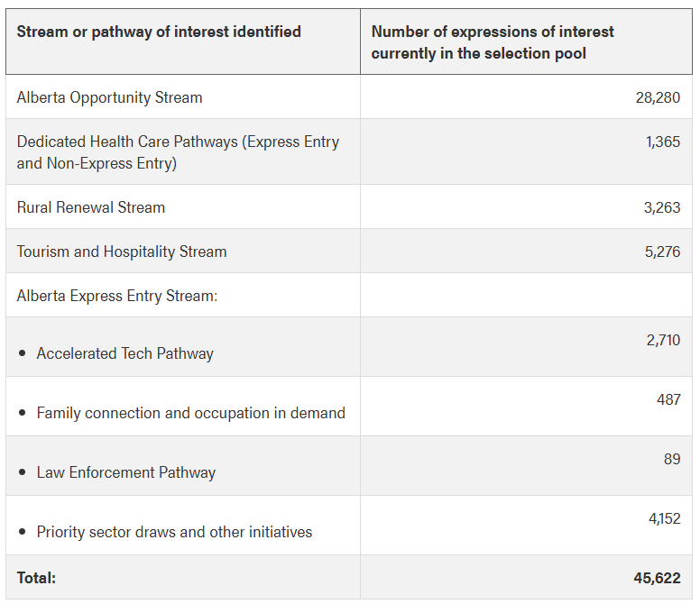Select the 487 count value

click(x=668, y=399)
